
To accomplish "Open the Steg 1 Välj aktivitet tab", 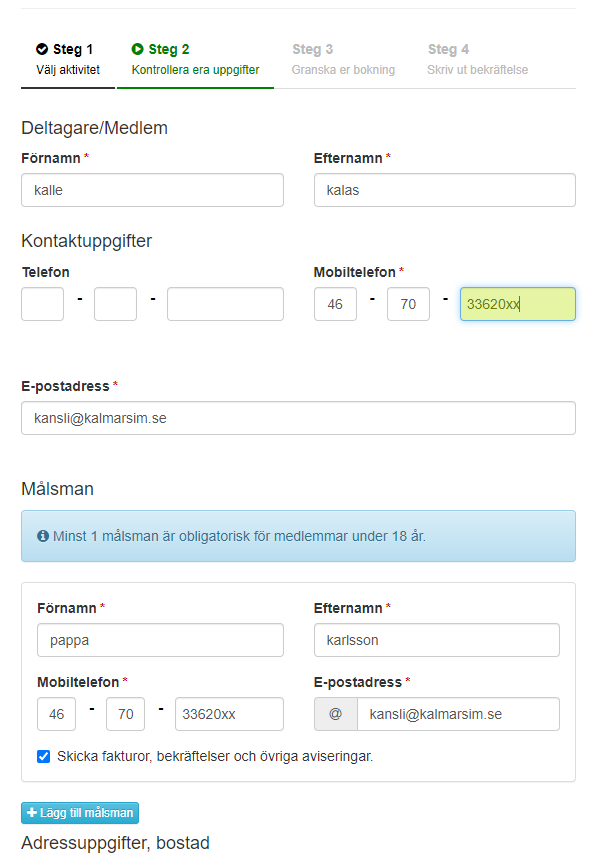I will [x=68, y=60].
